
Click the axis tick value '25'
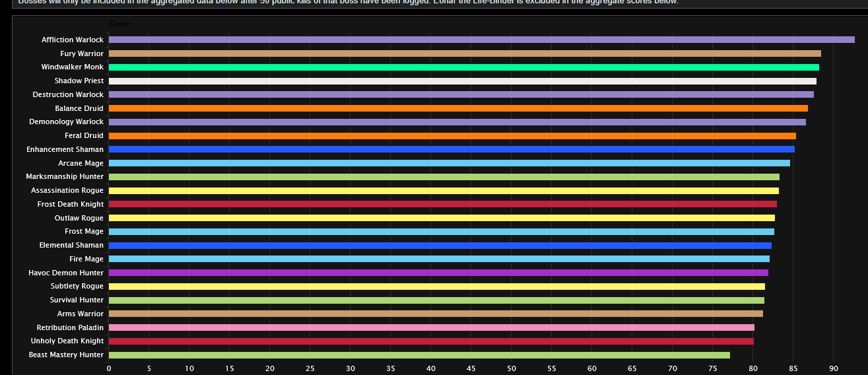point(310,369)
